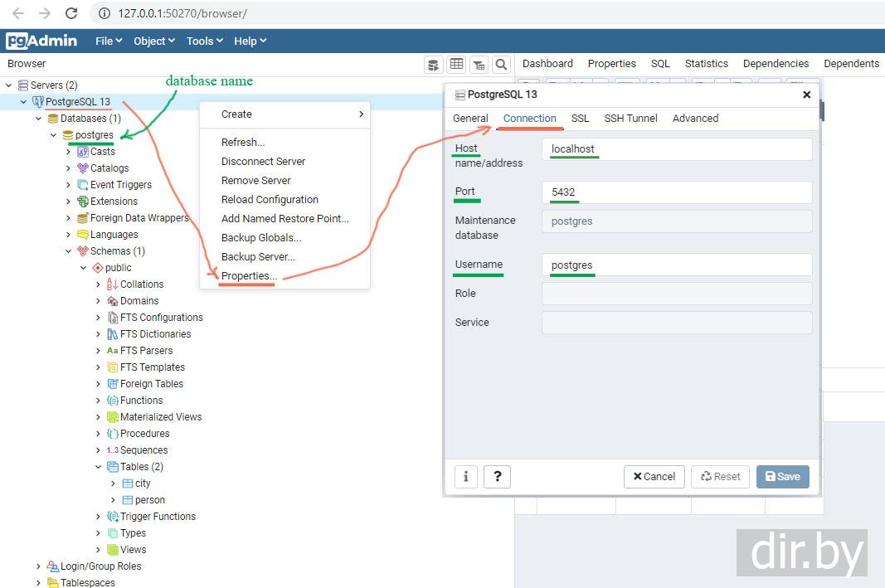Viewport: 885px width, 588px height.
Task: Click the Search Objects magnifier icon
Action: 501,65
